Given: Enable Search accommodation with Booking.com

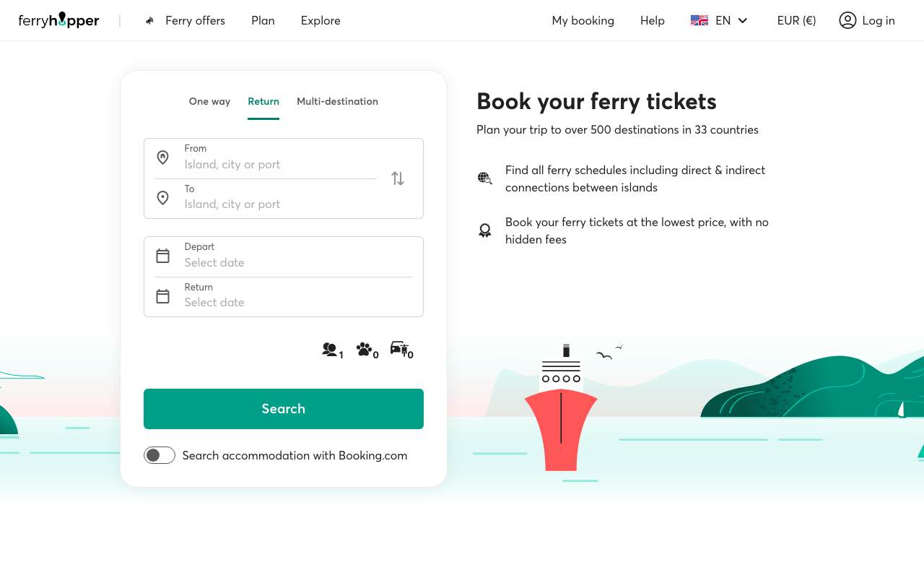Looking at the screenshot, I should point(160,455).
